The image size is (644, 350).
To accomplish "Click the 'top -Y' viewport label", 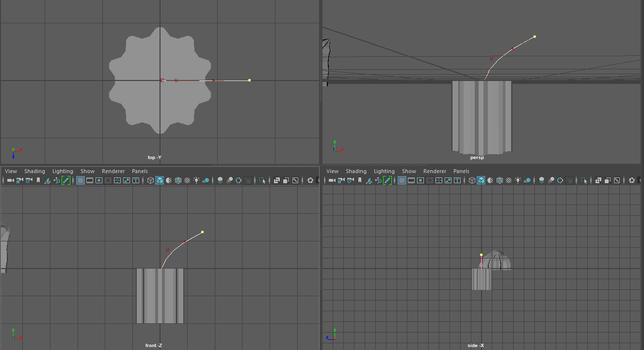I will click(x=155, y=158).
